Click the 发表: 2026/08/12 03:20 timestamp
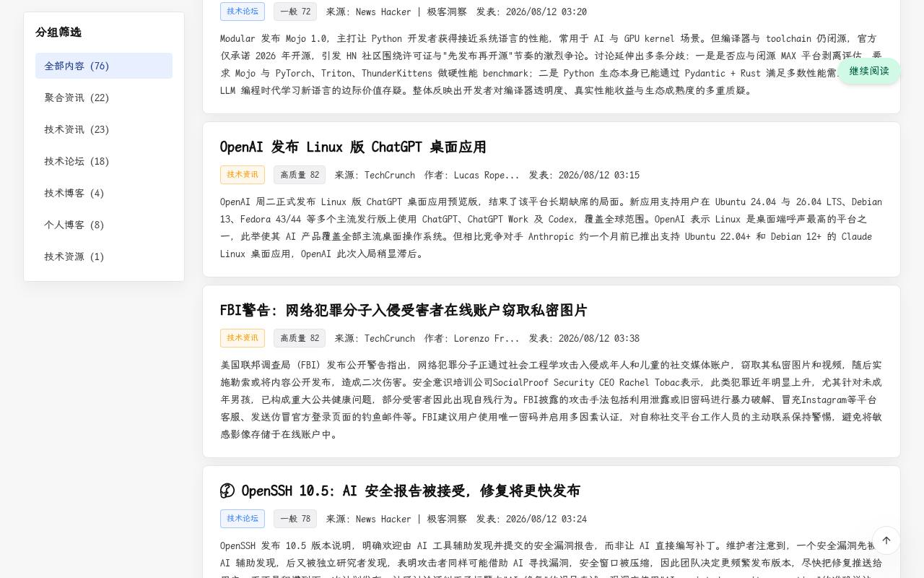 (x=531, y=12)
